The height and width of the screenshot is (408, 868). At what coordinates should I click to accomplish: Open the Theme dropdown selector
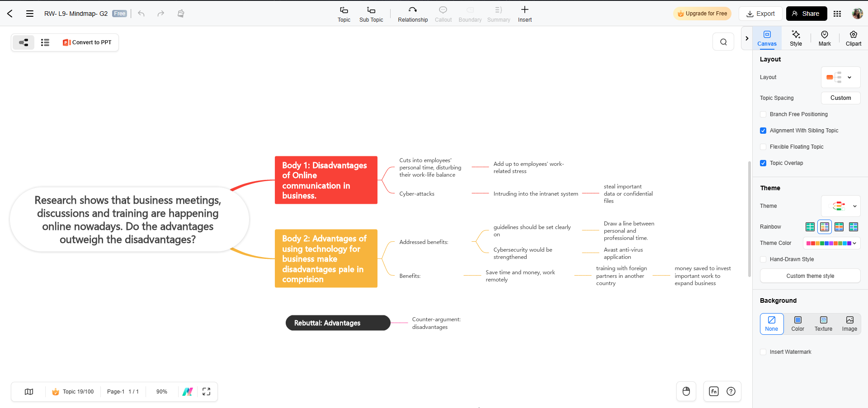pyautogui.click(x=840, y=206)
